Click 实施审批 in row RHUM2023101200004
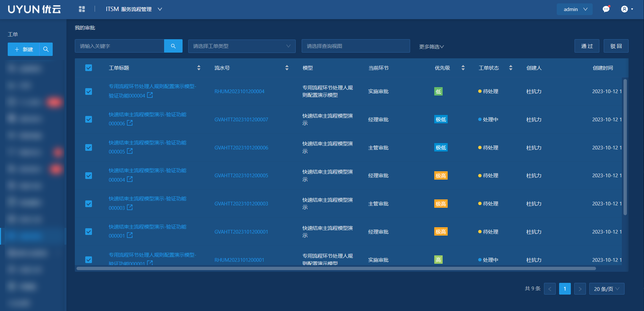Viewport: 644px width, 311px height. (378, 91)
